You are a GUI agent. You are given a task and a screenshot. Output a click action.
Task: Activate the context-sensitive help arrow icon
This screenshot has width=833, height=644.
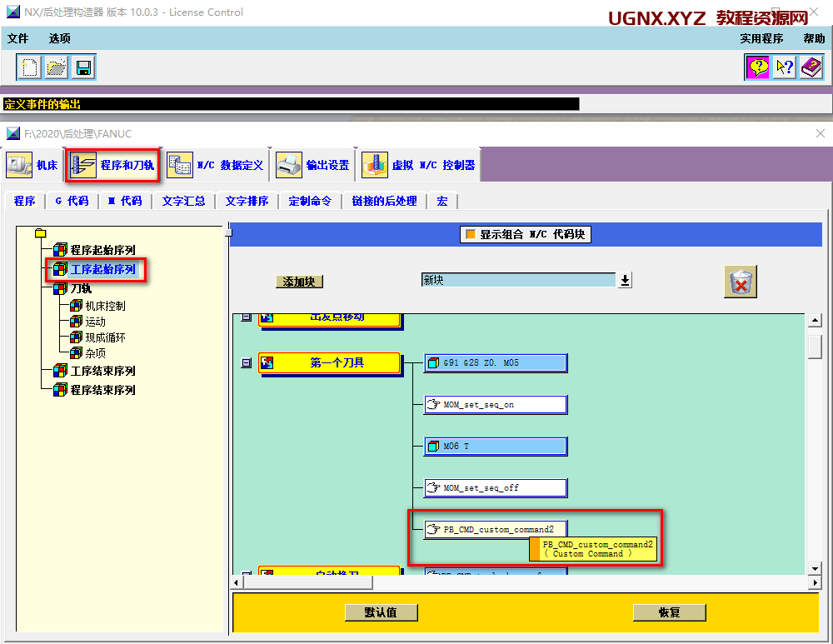tap(784, 67)
